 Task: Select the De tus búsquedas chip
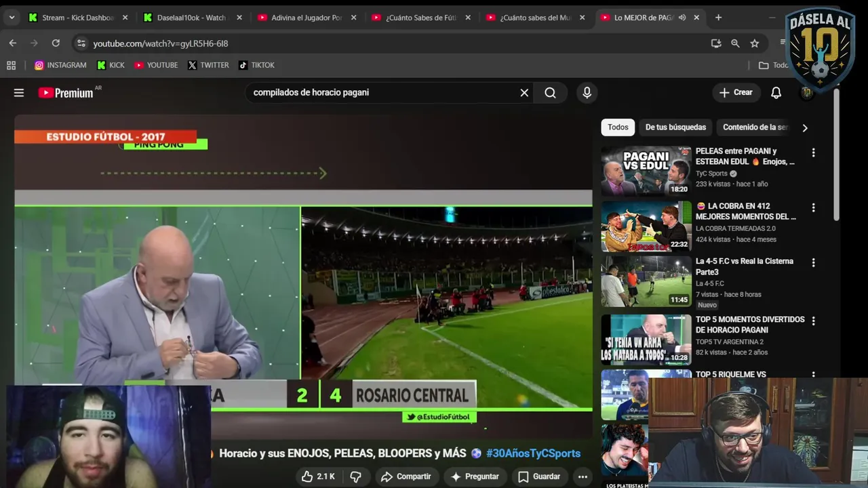coord(675,127)
